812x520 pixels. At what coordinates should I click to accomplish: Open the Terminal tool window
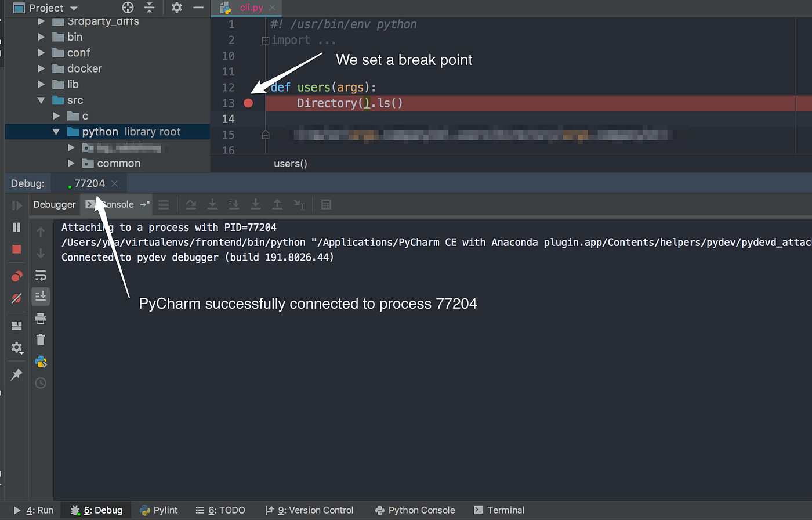tap(499, 510)
